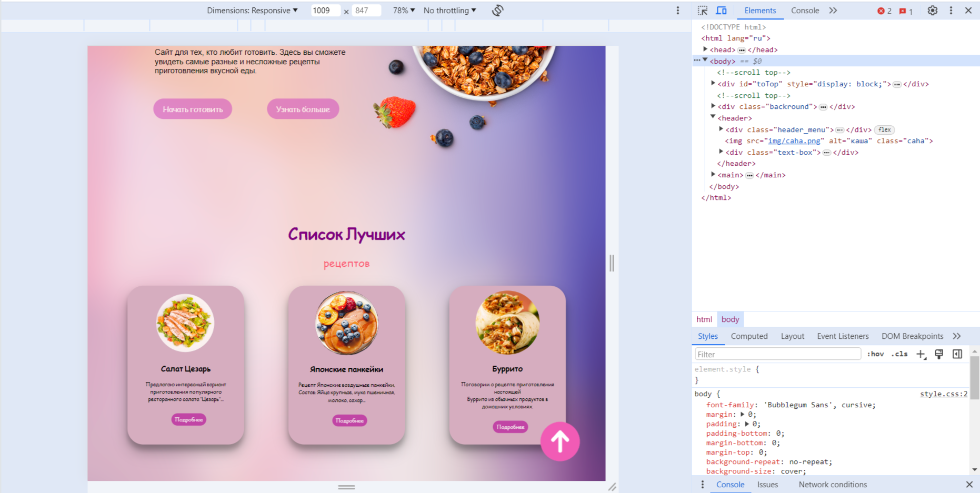Open the paint brush rendering tool icon
This screenshot has height=493, width=980.
(x=939, y=354)
